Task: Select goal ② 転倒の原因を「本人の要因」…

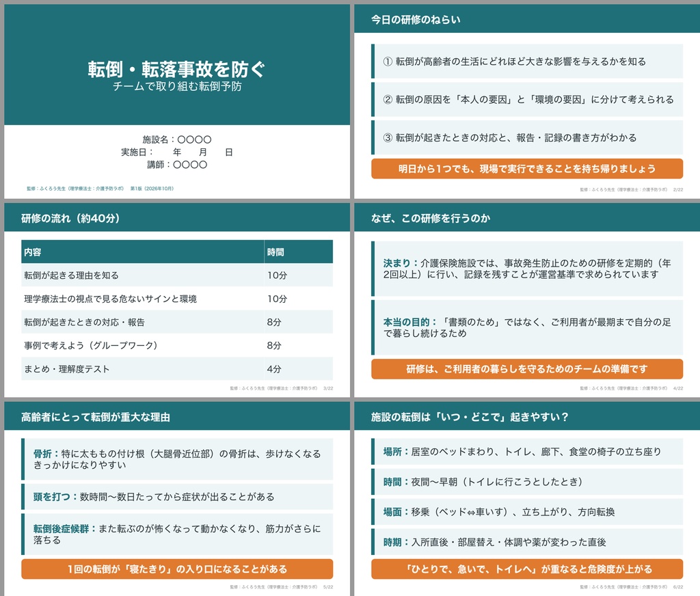Action: 527,99
